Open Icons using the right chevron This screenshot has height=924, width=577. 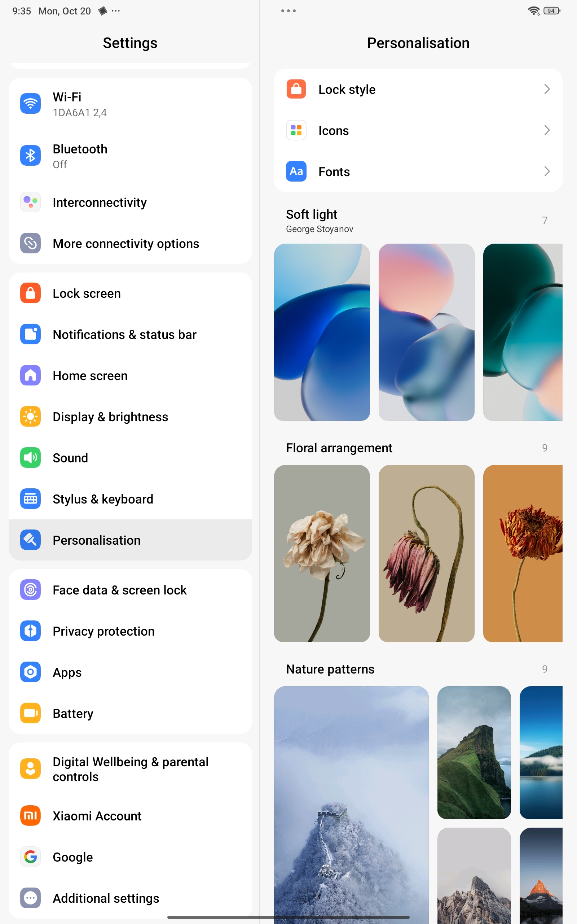[546, 131]
